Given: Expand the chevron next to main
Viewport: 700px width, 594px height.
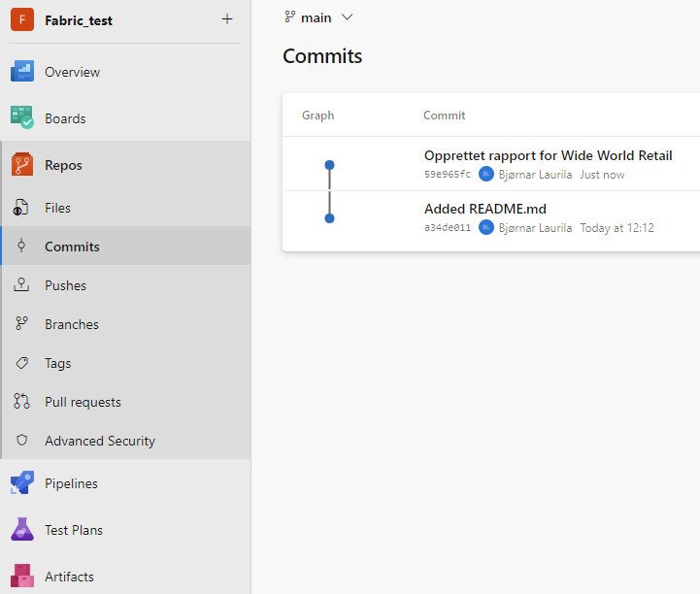Looking at the screenshot, I should pyautogui.click(x=347, y=17).
